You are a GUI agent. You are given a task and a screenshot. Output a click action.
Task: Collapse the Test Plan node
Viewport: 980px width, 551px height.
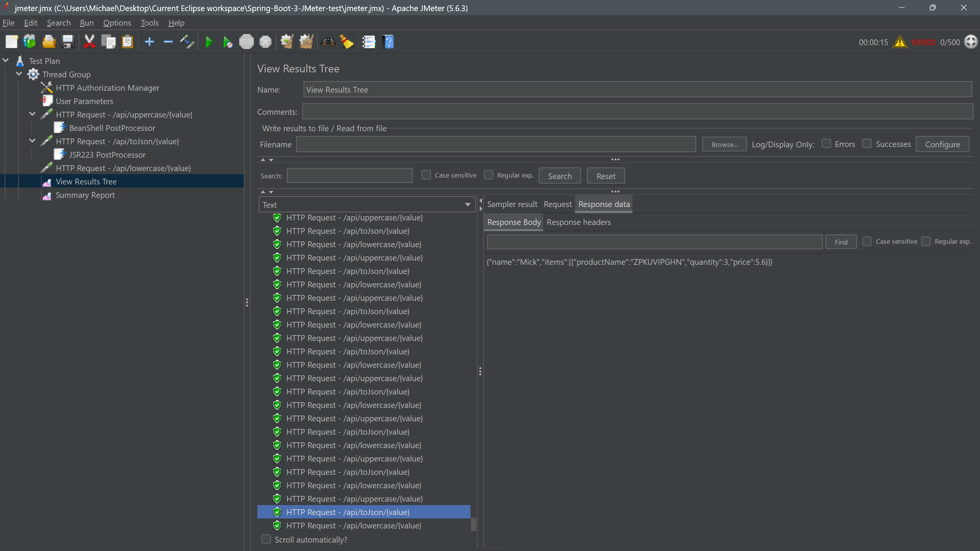tap(6, 60)
